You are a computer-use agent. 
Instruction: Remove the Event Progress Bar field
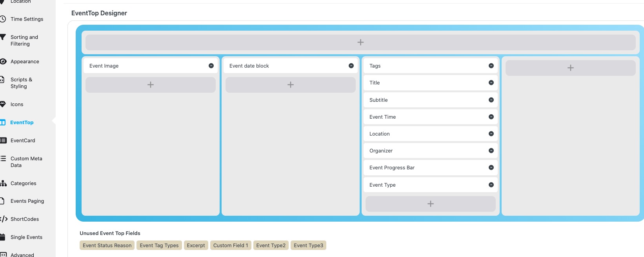[x=491, y=168]
